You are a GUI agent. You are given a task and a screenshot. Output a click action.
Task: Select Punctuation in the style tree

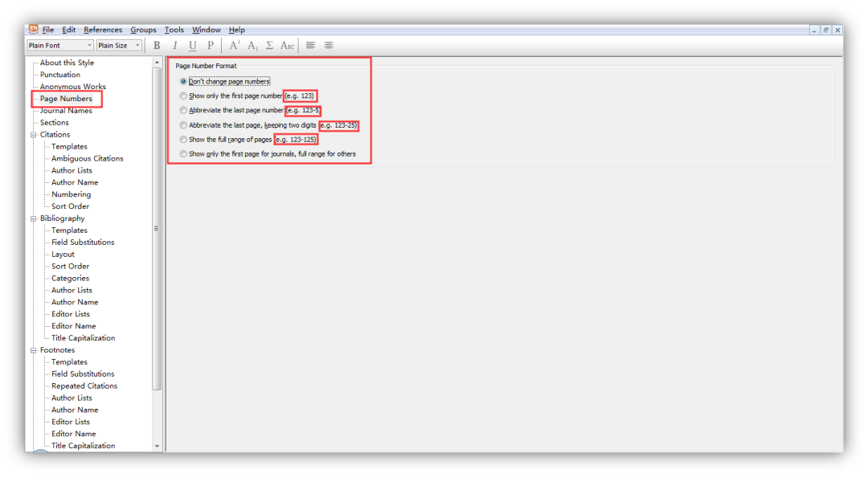click(59, 75)
